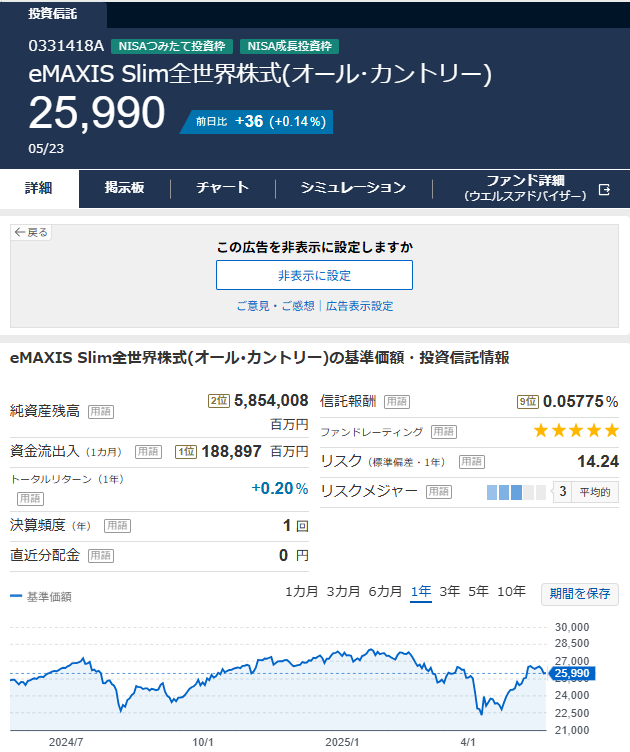
Task: Open the 広告表示設定 link
Action: tap(360, 306)
